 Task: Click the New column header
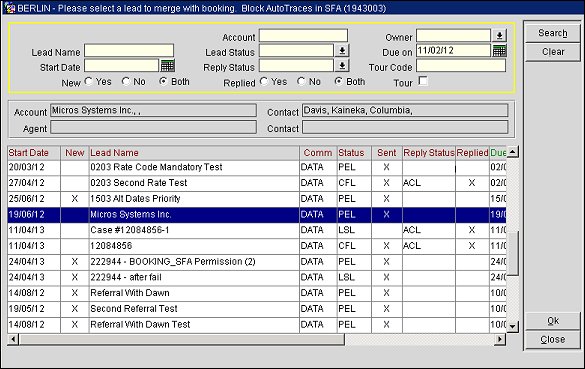75,153
